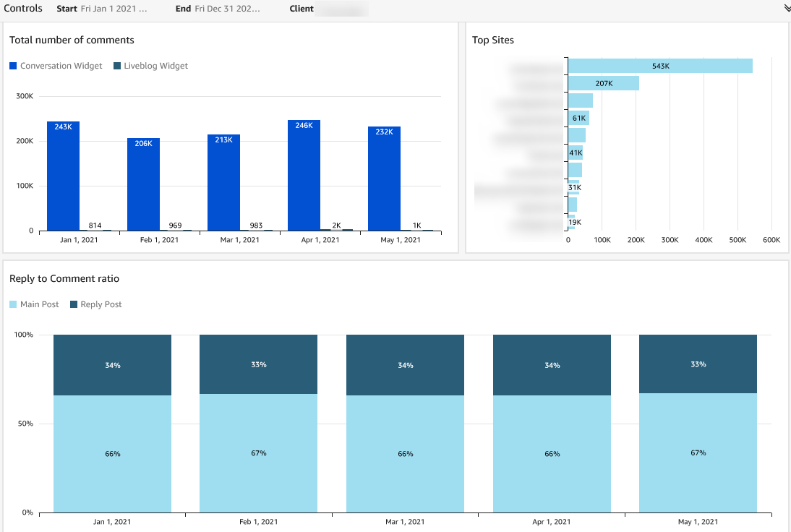The image size is (791, 532).
Task: Click the Top Sites chart title
Action: 493,40
